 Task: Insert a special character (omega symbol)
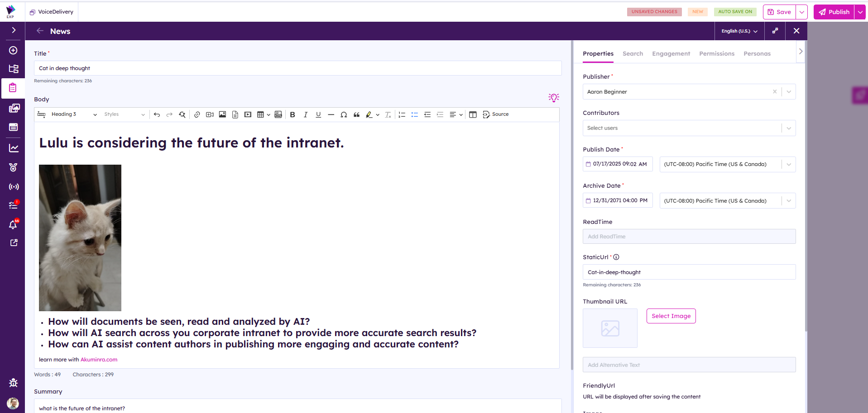pyautogui.click(x=344, y=114)
